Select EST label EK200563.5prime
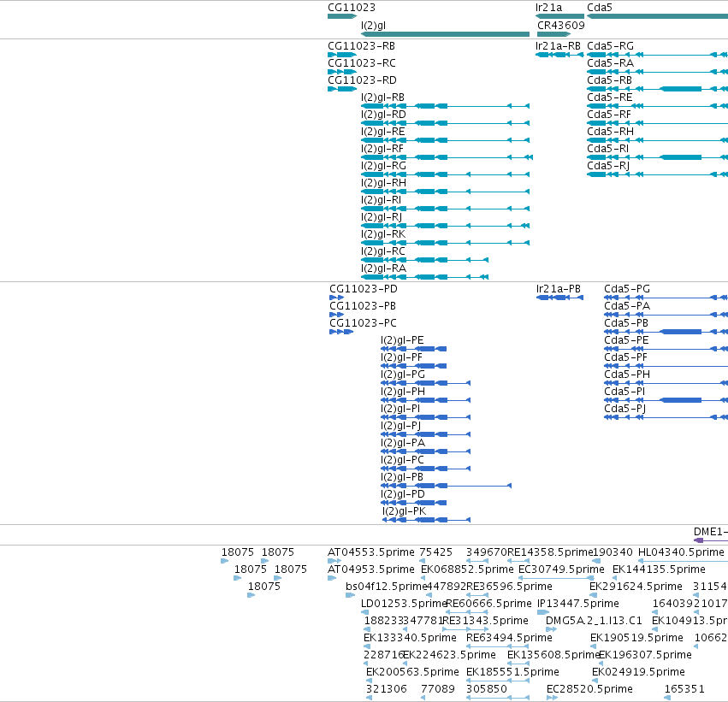 [x=412, y=673]
